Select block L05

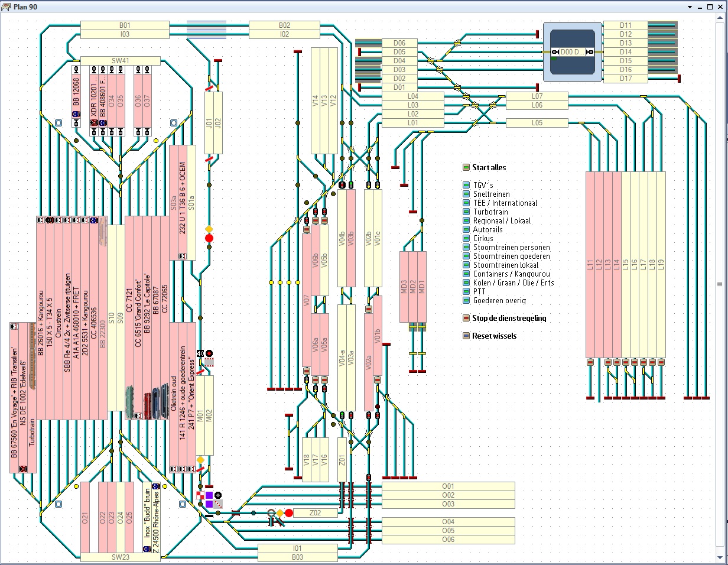click(x=537, y=123)
